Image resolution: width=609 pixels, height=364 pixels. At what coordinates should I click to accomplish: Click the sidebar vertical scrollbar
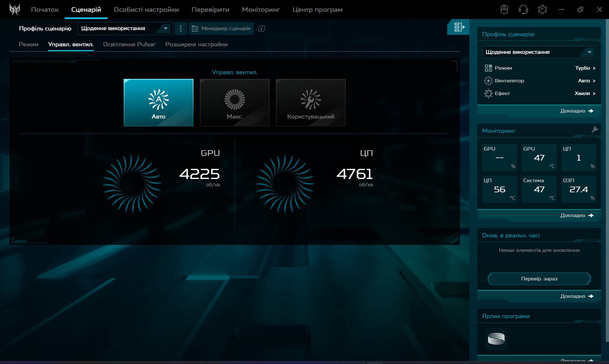click(607, 181)
